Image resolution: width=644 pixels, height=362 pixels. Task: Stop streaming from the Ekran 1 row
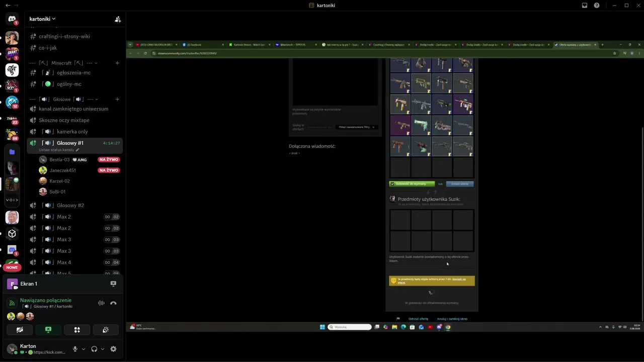pyautogui.click(x=113, y=284)
